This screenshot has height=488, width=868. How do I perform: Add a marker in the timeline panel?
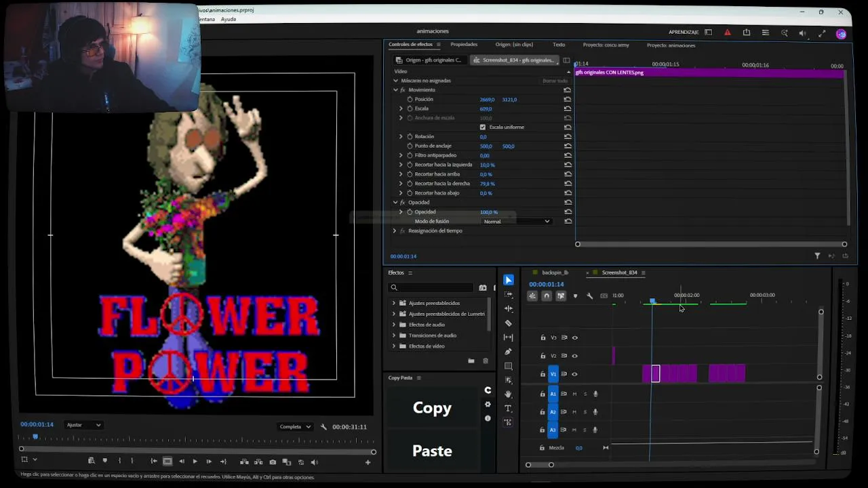(575, 296)
